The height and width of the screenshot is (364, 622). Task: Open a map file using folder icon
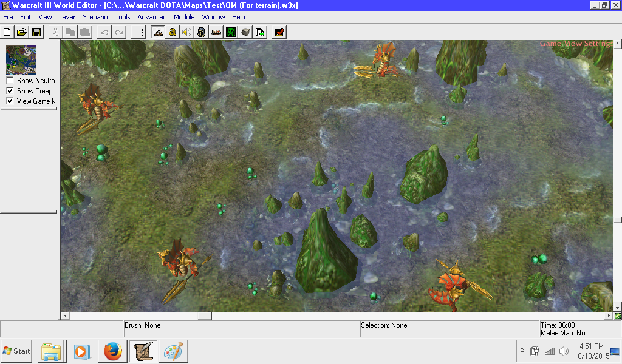point(22,32)
